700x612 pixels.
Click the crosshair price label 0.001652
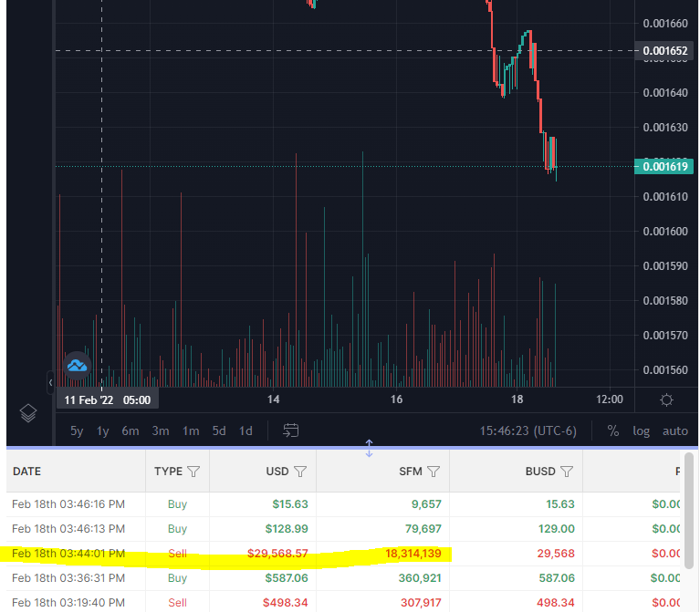coord(663,50)
